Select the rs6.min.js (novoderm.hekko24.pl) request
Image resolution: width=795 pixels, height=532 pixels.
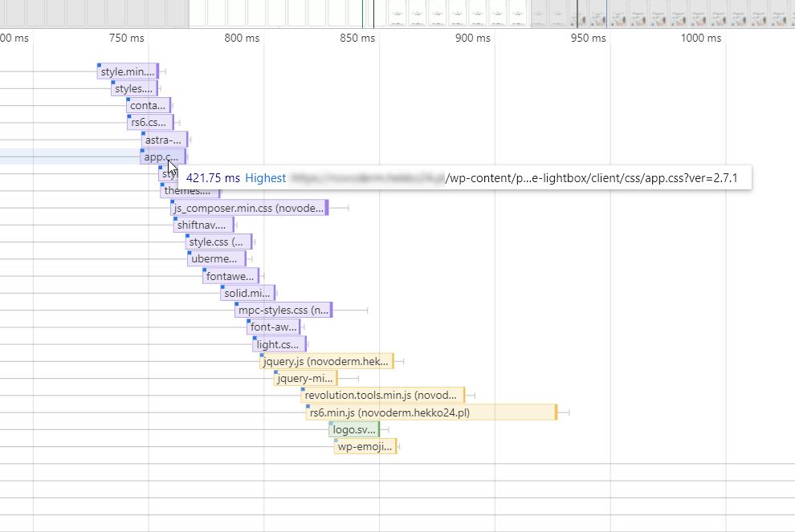coord(431,412)
